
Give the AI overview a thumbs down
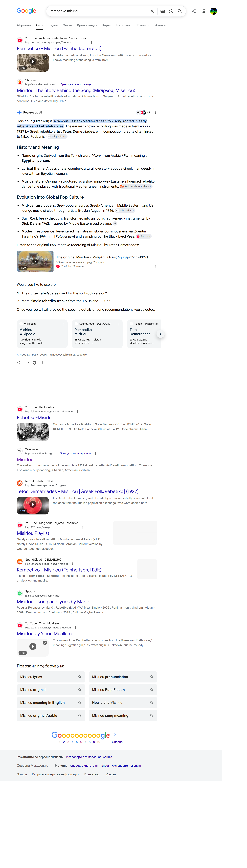point(34,363)
